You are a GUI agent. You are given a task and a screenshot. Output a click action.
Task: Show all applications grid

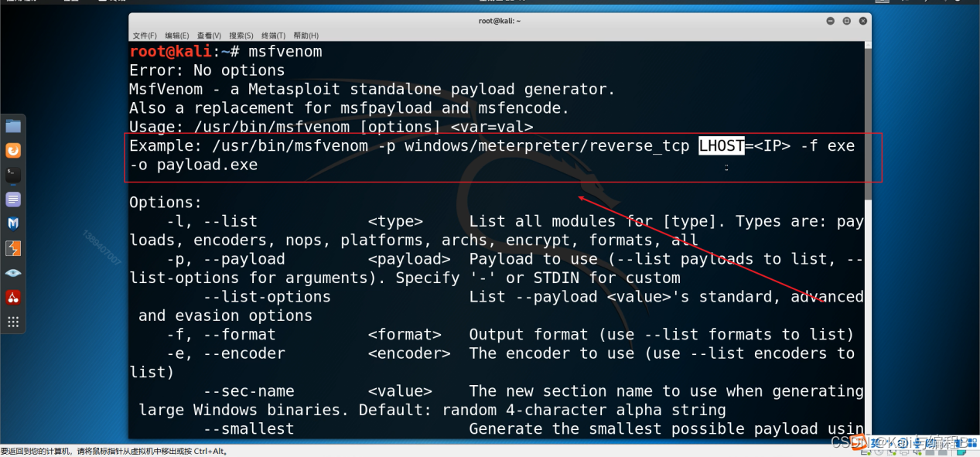tap(13, 322)
